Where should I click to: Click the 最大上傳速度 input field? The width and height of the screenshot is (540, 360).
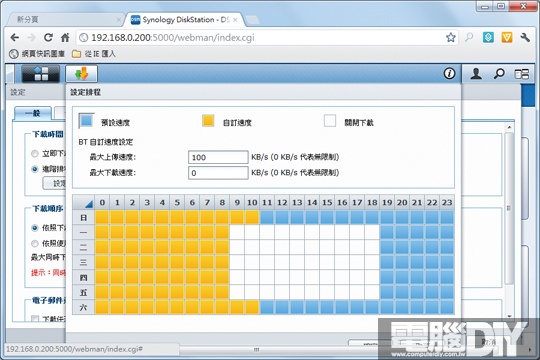218,157
